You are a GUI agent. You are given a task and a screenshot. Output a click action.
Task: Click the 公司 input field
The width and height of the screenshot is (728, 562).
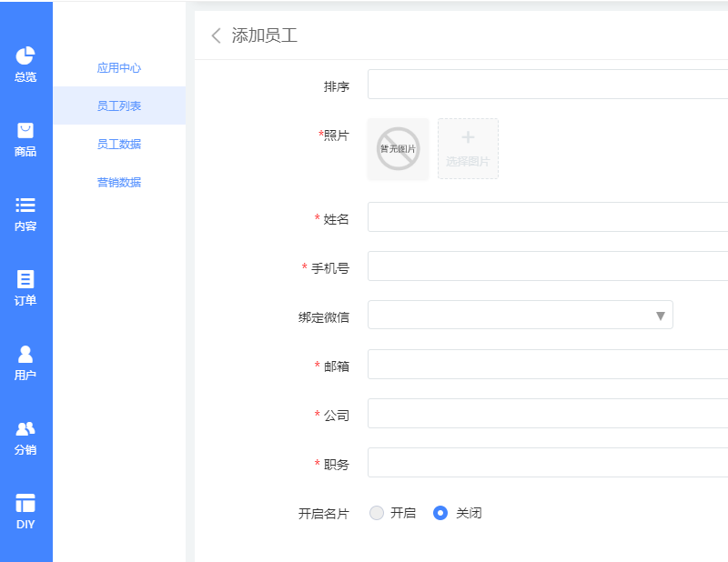(548, 414)
